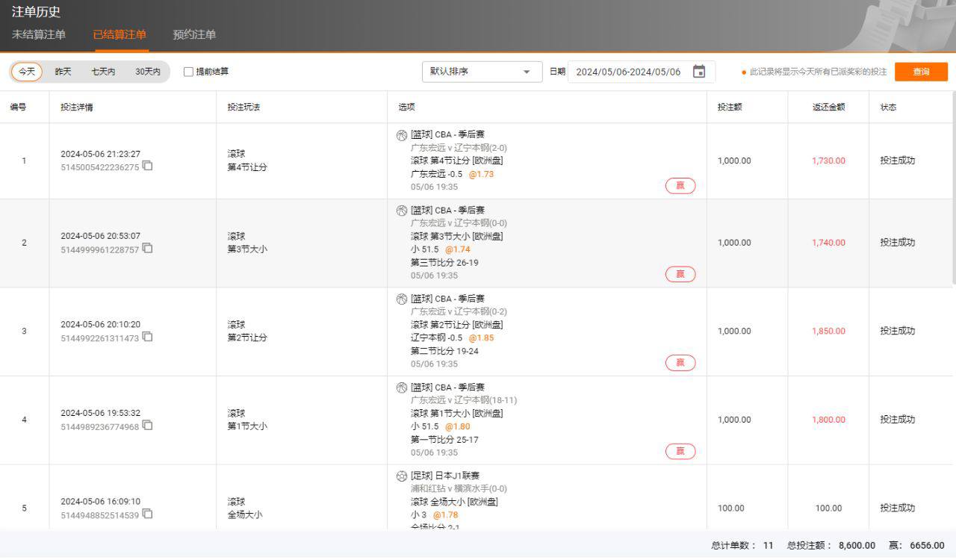This screenshot has width=956, height=560.
Task: Select the 今天 time filter
Action: click(27, 72)
